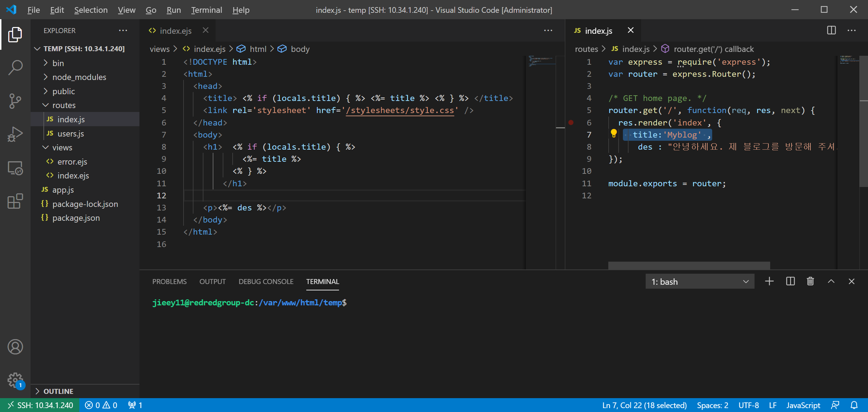The width and height of the screenshot is (868, 412).
Task: Maximize the panel with the chevron-up icon
Action: (831, 282)
